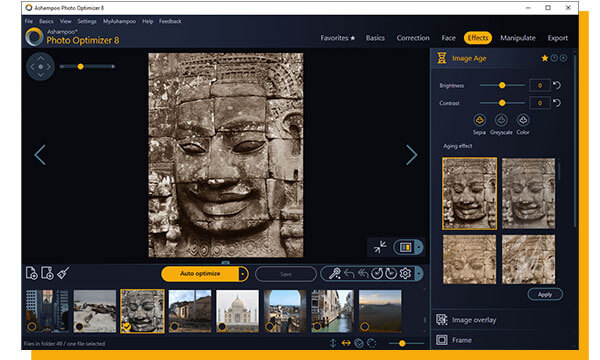Open the gear settings icon in toolbar
This screenshot has height=360, width=600.
[x=405, y=273]
